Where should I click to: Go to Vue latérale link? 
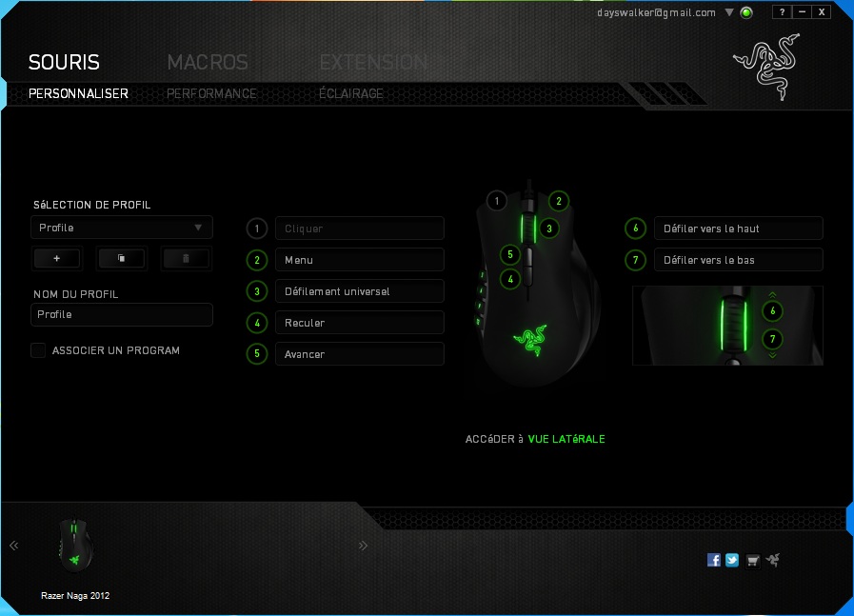pos(566,439)
